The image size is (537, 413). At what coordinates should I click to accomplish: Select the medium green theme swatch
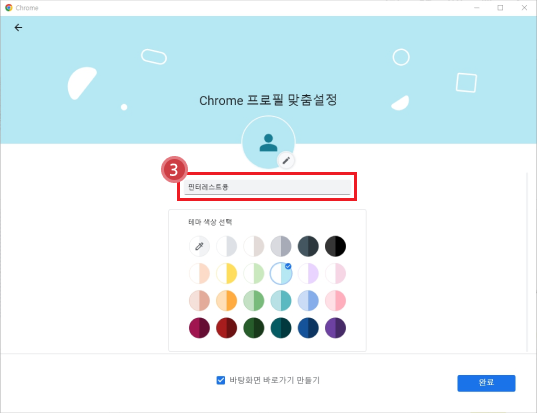click(x=254, y=301)
